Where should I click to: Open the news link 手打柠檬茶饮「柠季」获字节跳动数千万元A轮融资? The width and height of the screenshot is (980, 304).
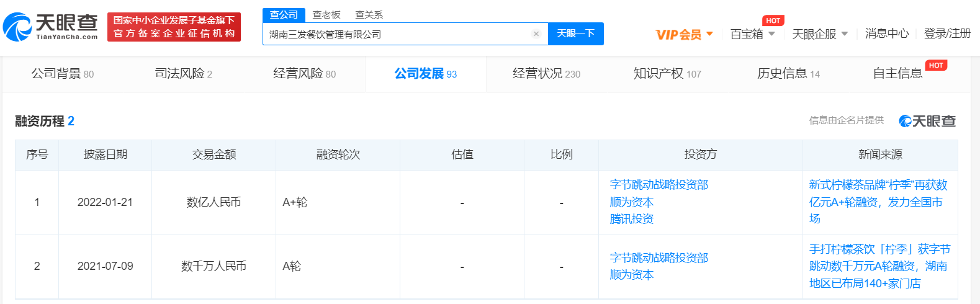coord(879,266)
